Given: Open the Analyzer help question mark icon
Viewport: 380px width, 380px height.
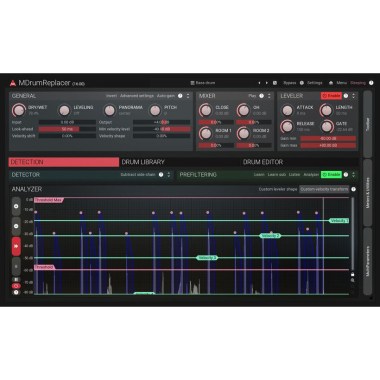Looking at the screenshot, I should 353,189.
